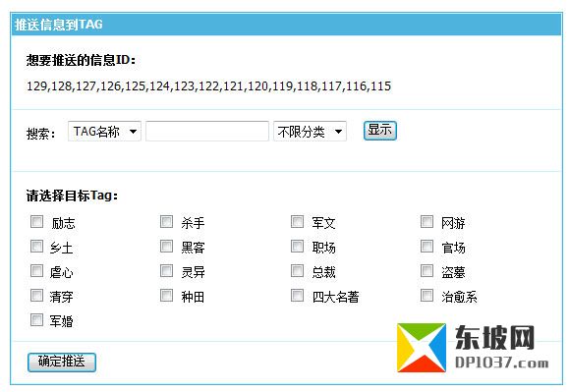
Task: Check the 军文 tag checkbox
Action: pos(297,222)
